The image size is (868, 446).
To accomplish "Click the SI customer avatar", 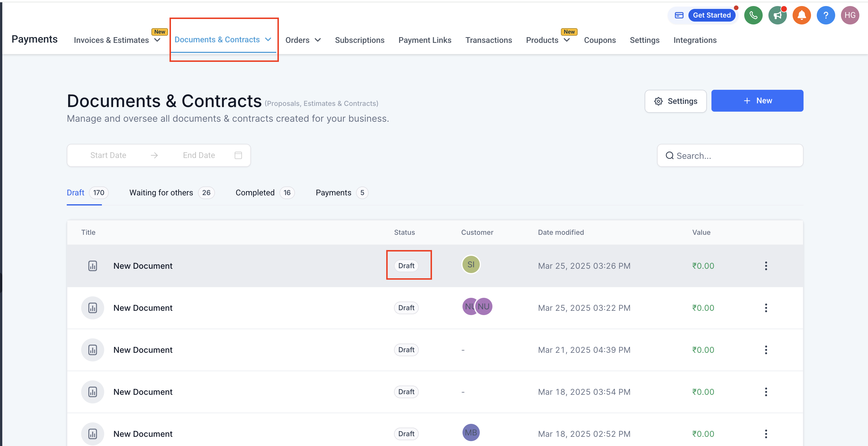I will click(x=471, y=264).
